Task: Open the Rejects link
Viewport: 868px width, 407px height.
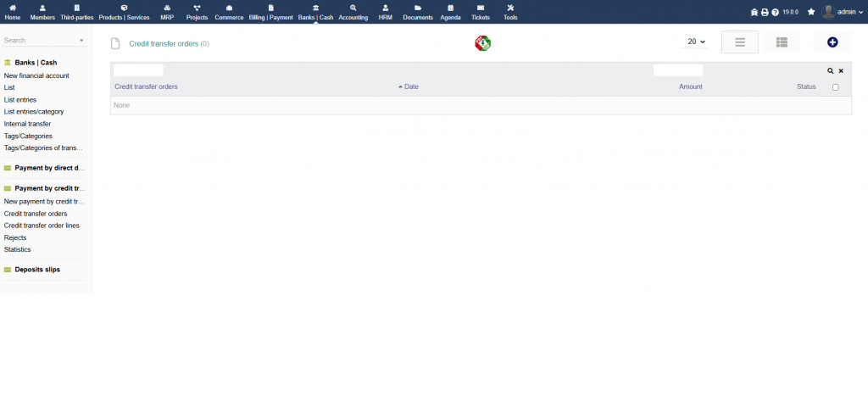Action: point(15,237)
